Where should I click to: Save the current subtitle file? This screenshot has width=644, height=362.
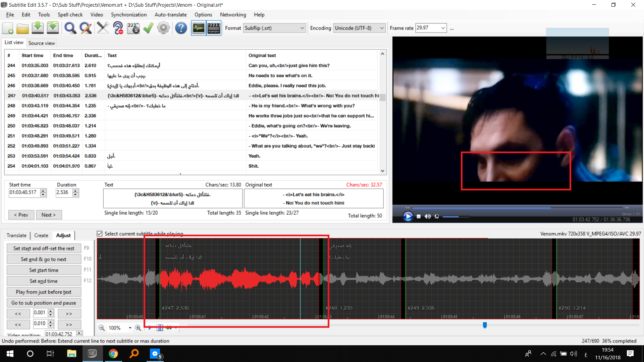38,28
